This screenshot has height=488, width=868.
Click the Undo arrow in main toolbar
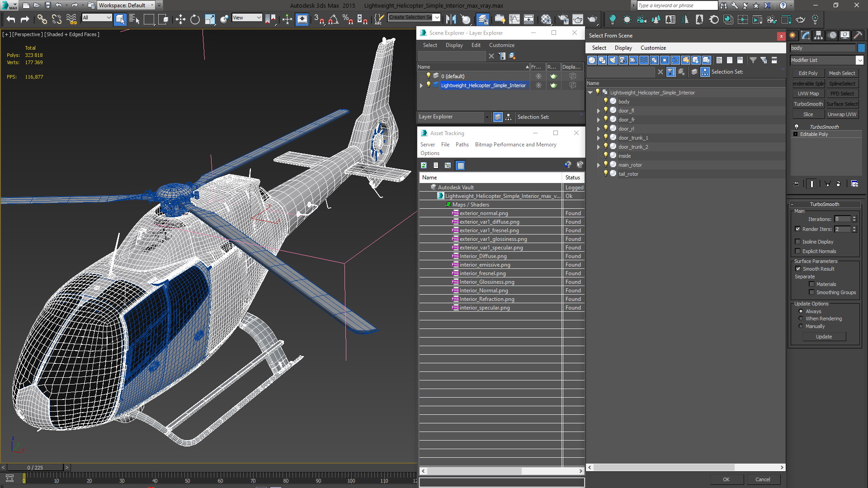[x=11, y=19]
